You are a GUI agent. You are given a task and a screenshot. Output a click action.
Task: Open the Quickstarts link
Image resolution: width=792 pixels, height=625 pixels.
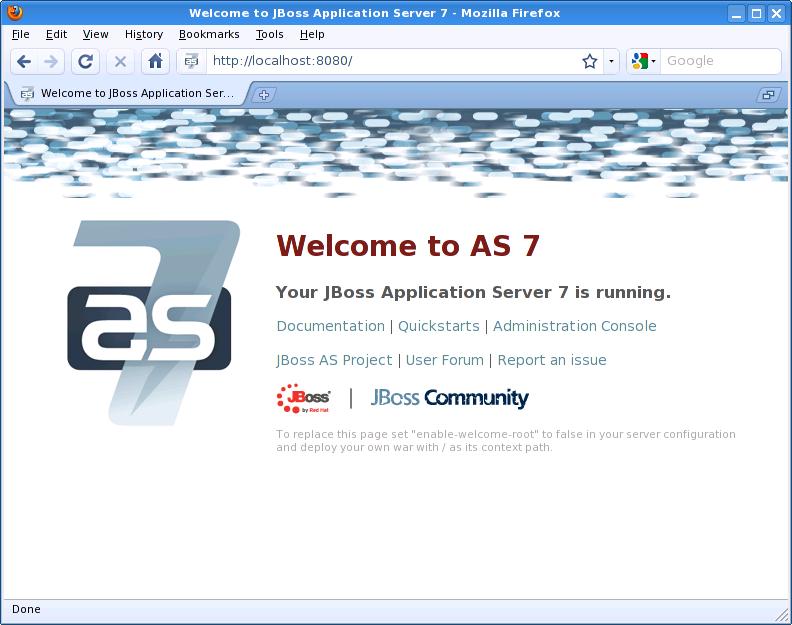click(x=438, y=326)
